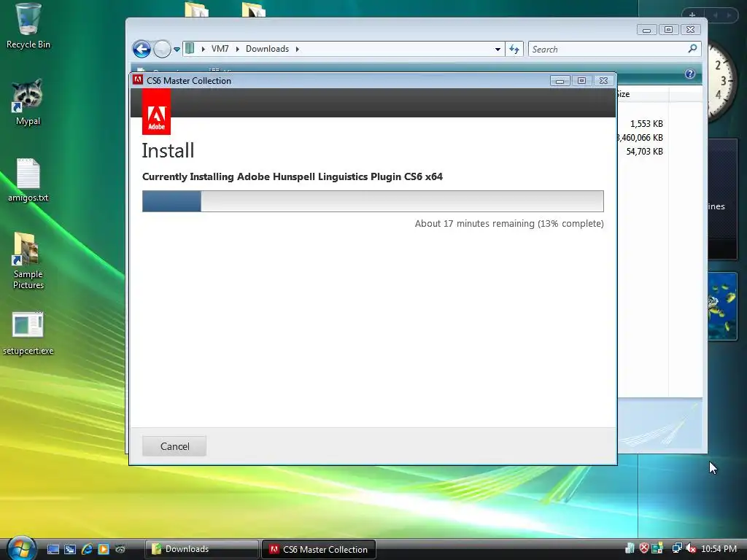The image size is (747, 560).
Task: Open recent pages dropdown beside Forward arrow
Action: pos(177,49)
